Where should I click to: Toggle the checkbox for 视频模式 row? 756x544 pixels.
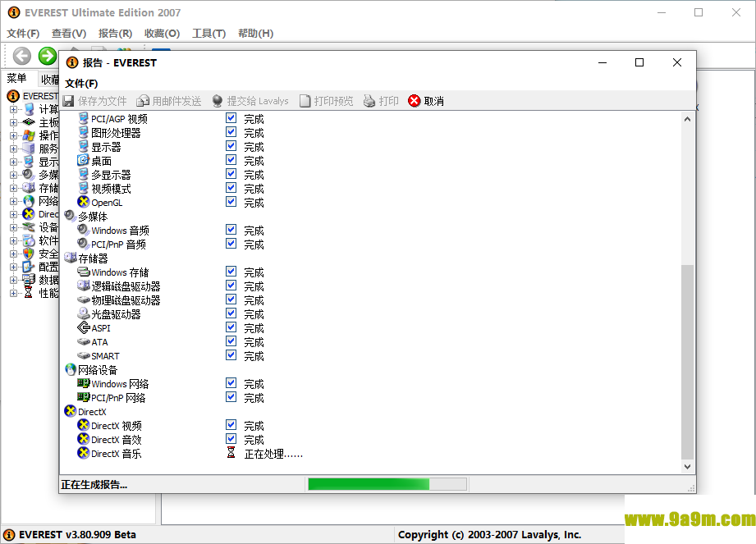pos(231,188)
